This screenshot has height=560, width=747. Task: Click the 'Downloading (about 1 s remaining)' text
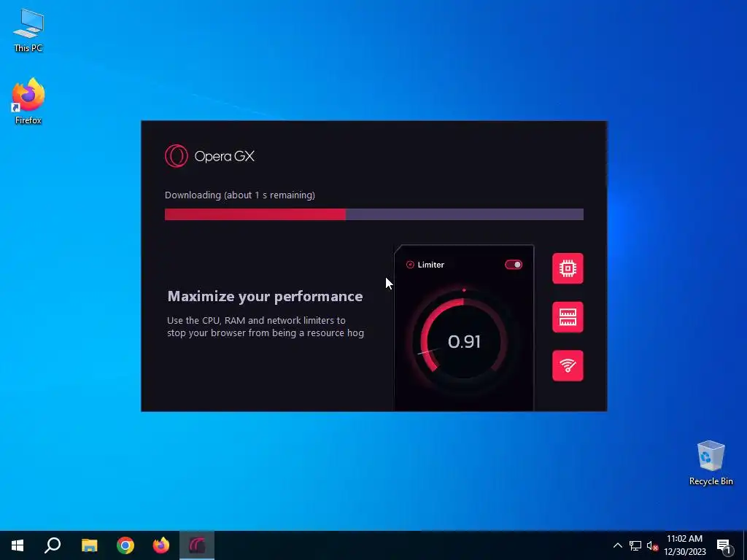tap(239, 195)
